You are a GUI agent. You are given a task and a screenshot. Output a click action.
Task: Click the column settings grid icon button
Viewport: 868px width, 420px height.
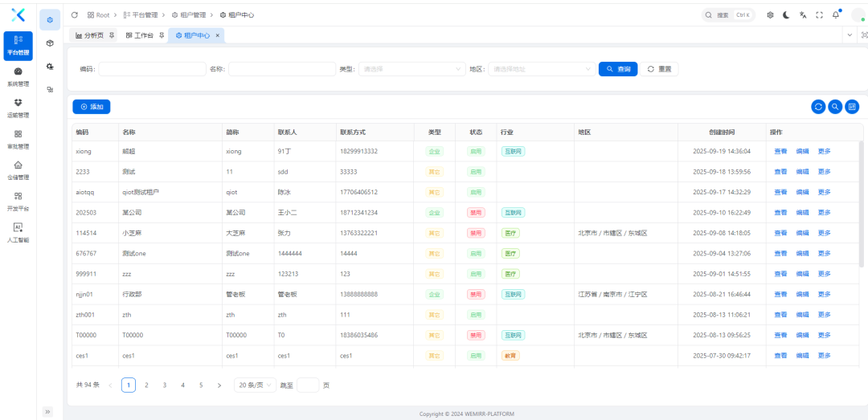pos(852,106)
